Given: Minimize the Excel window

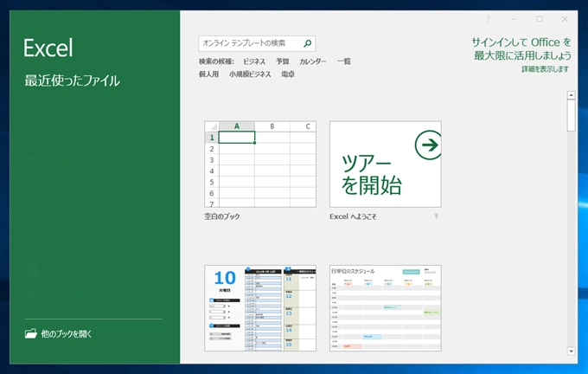Looking at the screenshot, I should pos(514,19).
